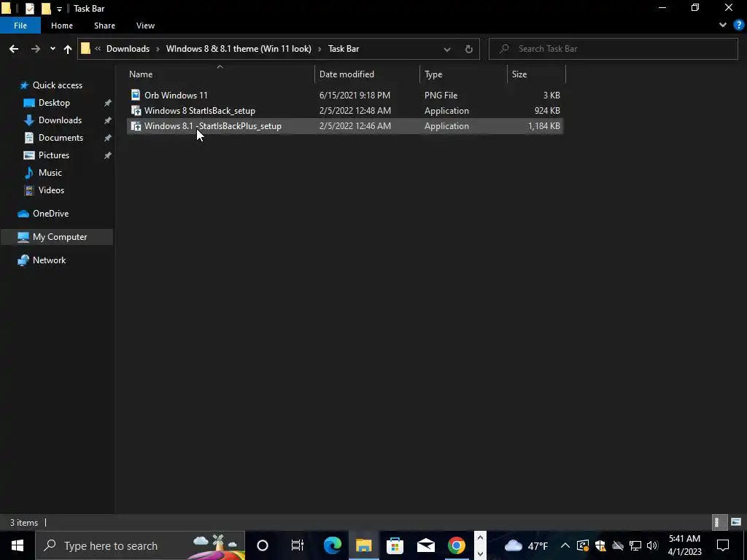This screenshot has width=747, height=560.
Task: Click File Explorer taskbar icon
Action: click(x=364, y=545)
